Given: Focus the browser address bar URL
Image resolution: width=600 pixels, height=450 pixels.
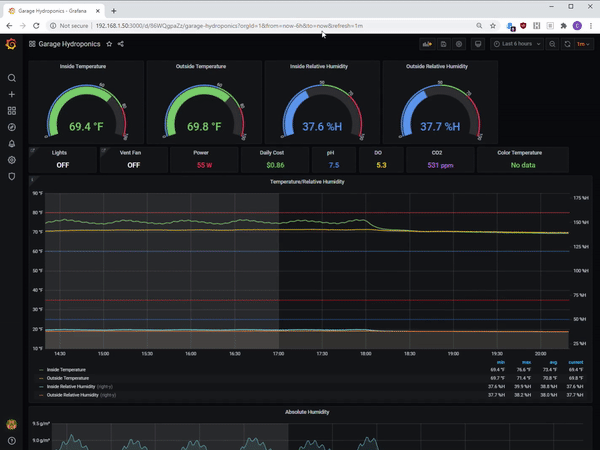Looking at the screenshot, I should tap(229, 26).
